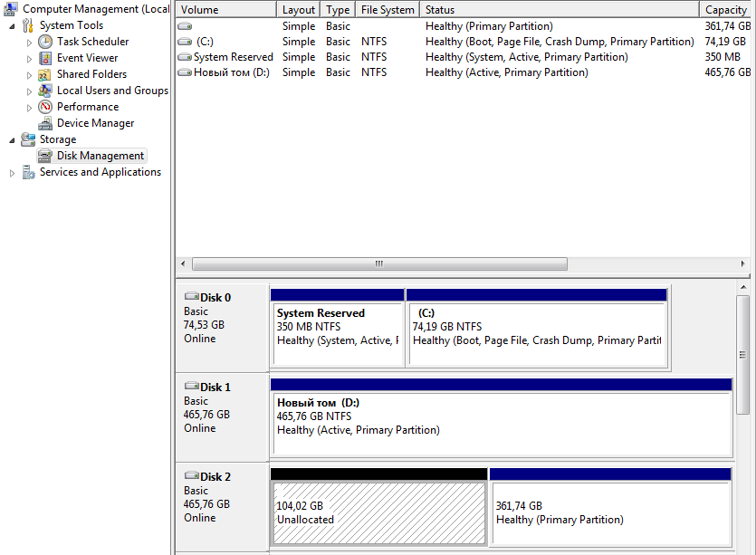
Task: Select the System Reserved volume row
Action: tap(233, 57)
